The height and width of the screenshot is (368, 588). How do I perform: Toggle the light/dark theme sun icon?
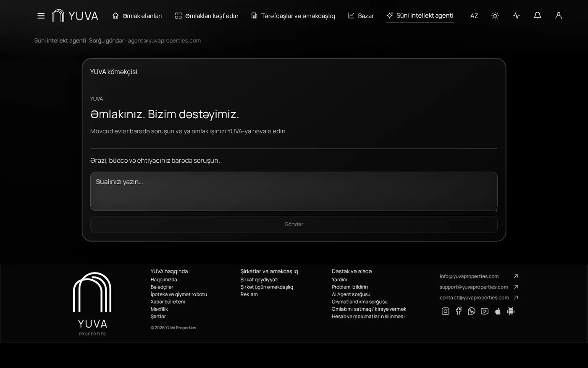[x=495, y=16]
